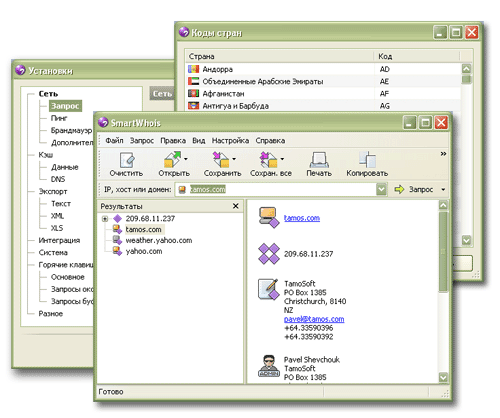Image resolution: width=500 pixels, height=418 pixels.
Task: Select yahoo.com in results list
Action: click(144, 251)
